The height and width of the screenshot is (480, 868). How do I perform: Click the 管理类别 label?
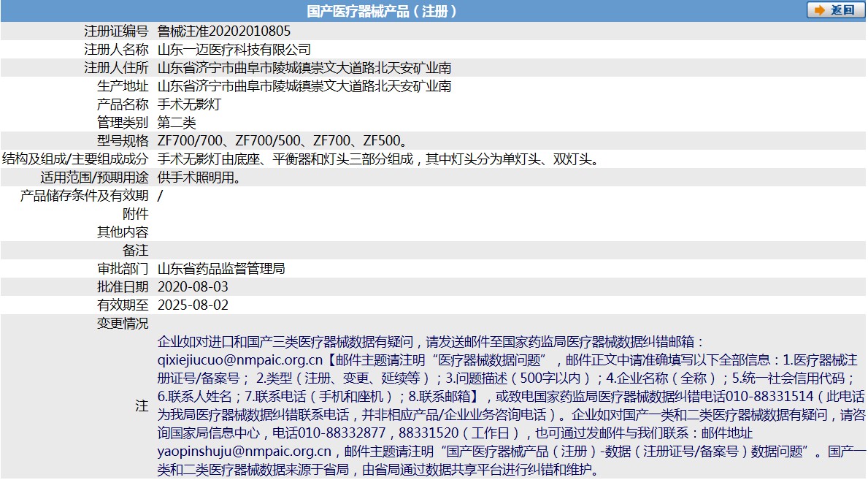(x=123, y=123)
